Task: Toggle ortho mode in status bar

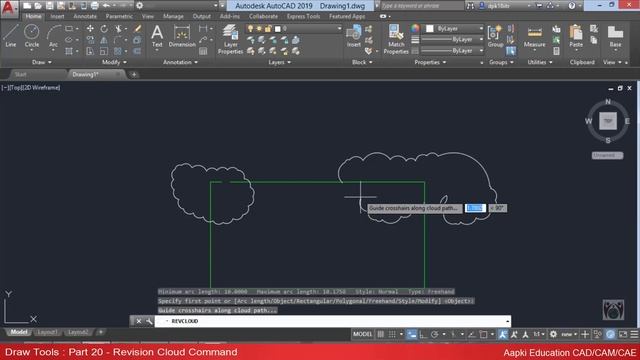Action: 423,334
